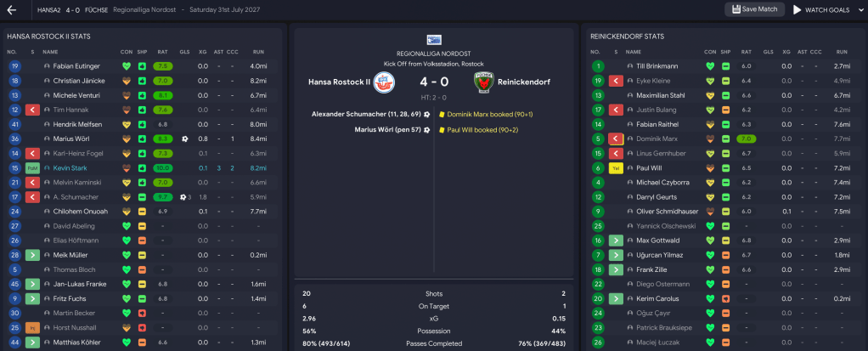Sort Hansa Rostock stats by RAT column
The width and height of the screenshot is (868, 351).
click(x=163, y=52)
